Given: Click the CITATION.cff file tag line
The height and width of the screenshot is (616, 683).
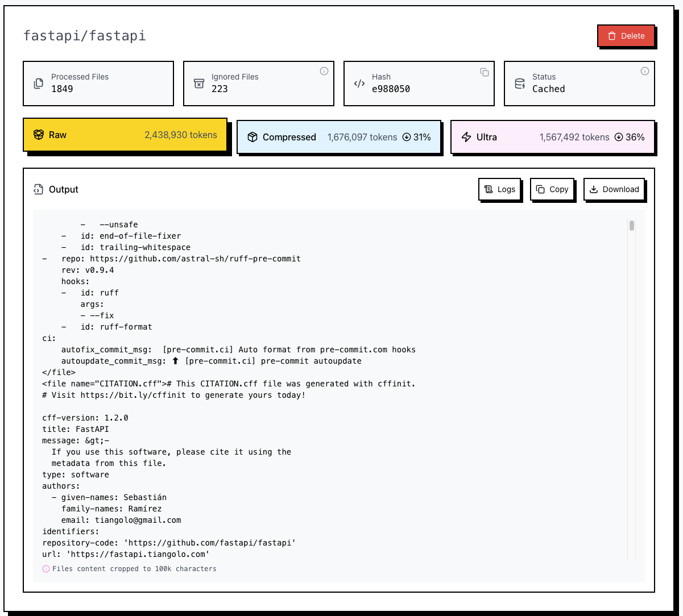Looking at the screenshot, I should click(229, 384).
